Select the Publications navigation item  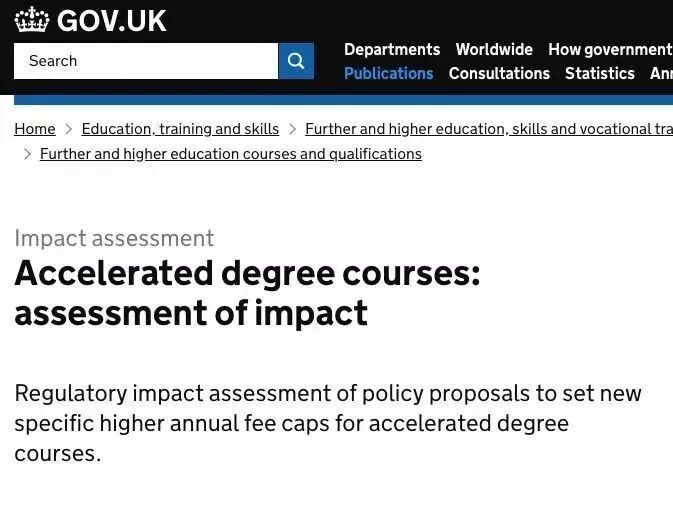click(388, 73)
